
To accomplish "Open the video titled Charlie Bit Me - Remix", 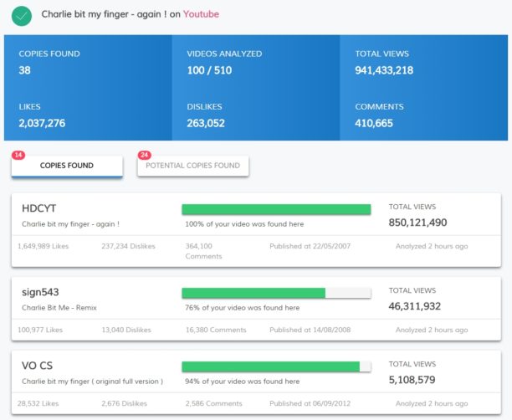I will click(x=59, y=307).
